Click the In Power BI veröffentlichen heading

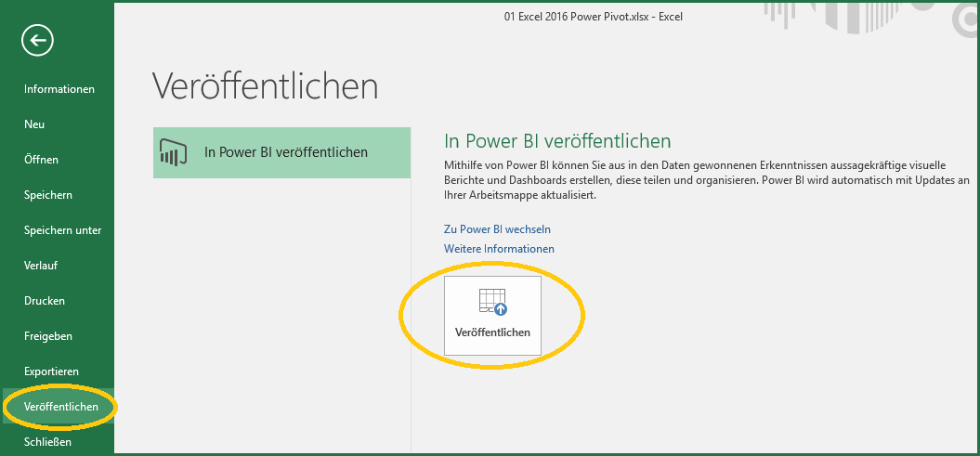pos(557,141)
